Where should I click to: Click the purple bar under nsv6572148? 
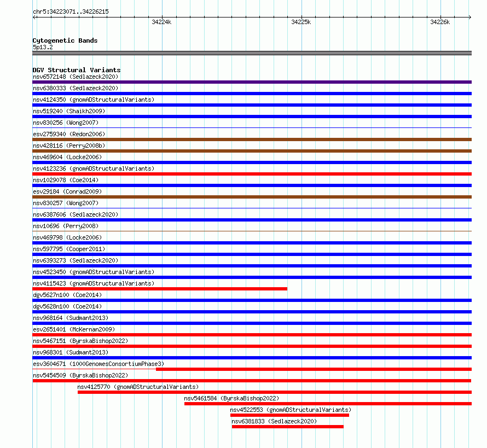[252, 82]
